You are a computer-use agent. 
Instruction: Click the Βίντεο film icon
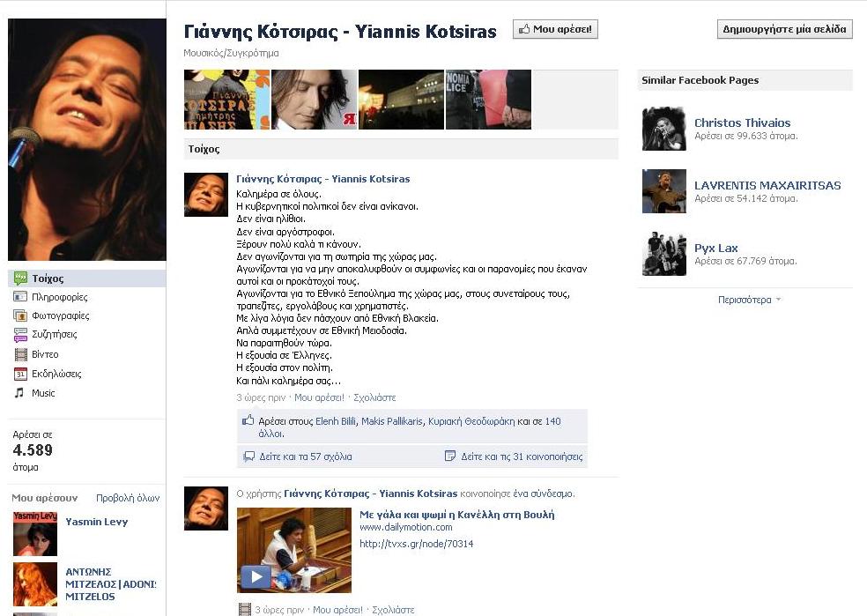tap(19, 354)
